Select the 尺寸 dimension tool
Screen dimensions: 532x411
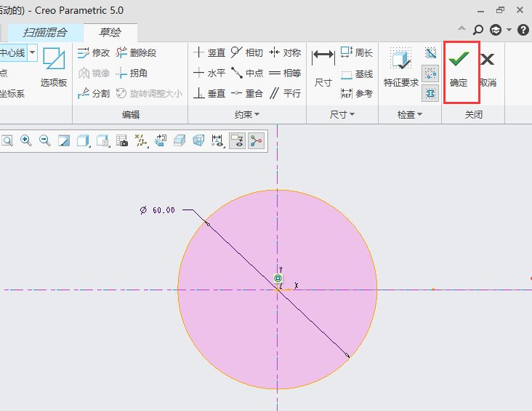(x=323, y=70)
